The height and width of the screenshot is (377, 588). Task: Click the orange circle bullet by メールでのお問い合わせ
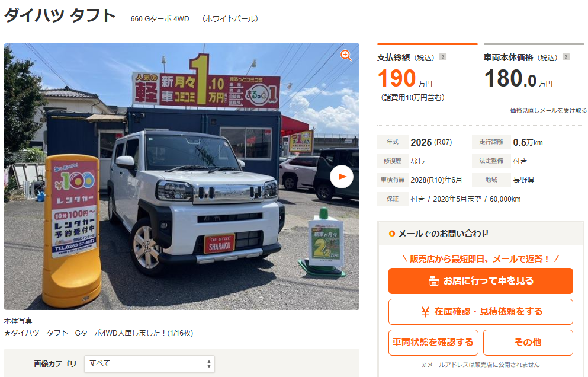(392, 234)
